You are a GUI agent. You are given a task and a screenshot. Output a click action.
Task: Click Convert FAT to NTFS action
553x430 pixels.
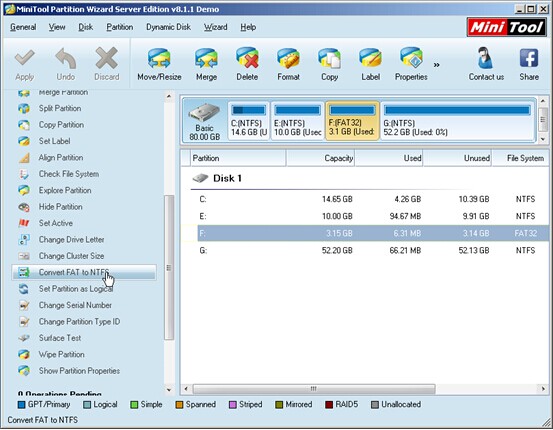[x=84, y=272]
